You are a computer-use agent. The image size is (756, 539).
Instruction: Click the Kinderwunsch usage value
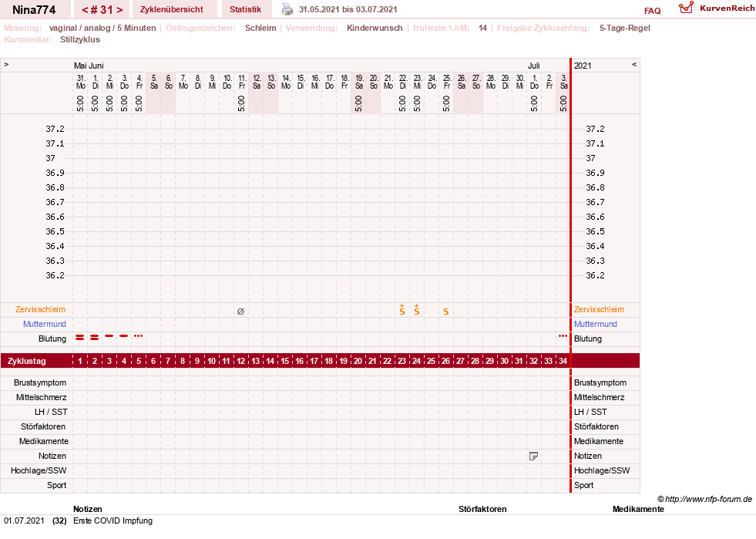pos(375,28)
